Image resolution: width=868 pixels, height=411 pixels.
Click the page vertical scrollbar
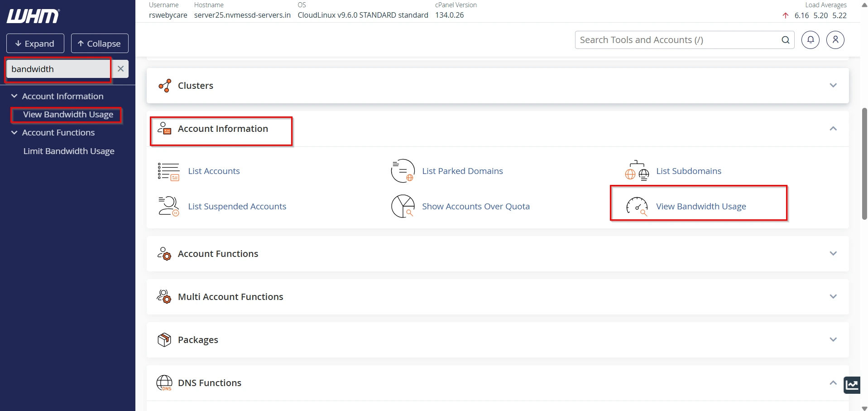click(864, 164)
